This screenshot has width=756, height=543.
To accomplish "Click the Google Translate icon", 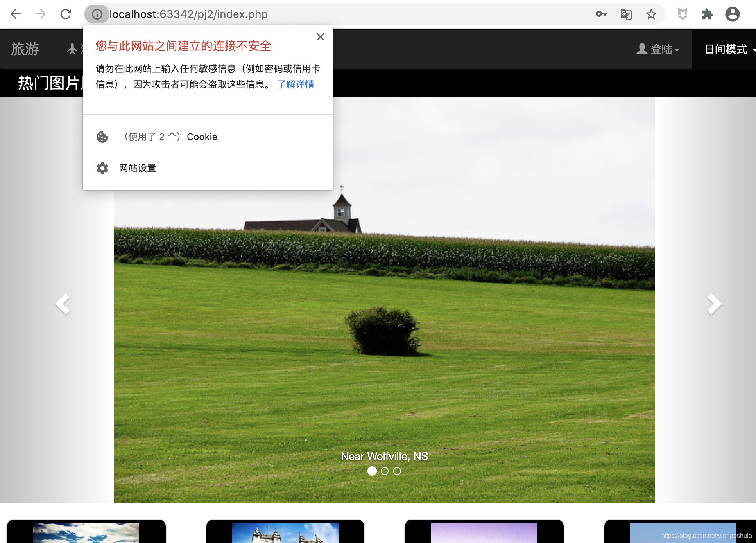I will (x=626, y=14).
